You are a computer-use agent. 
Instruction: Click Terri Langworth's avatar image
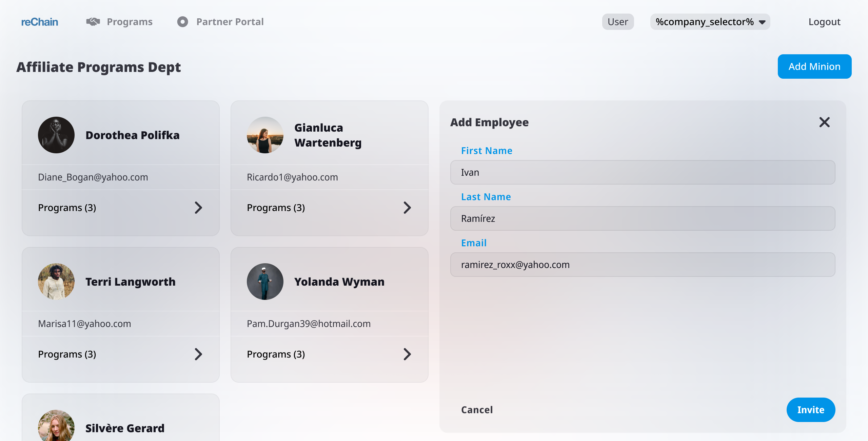click(x=56, y=282)
